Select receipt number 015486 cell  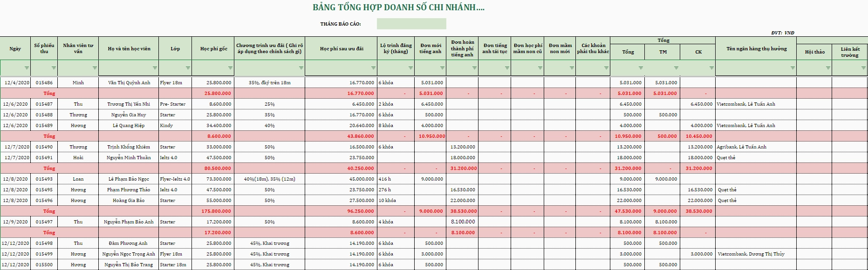point(44,82)
